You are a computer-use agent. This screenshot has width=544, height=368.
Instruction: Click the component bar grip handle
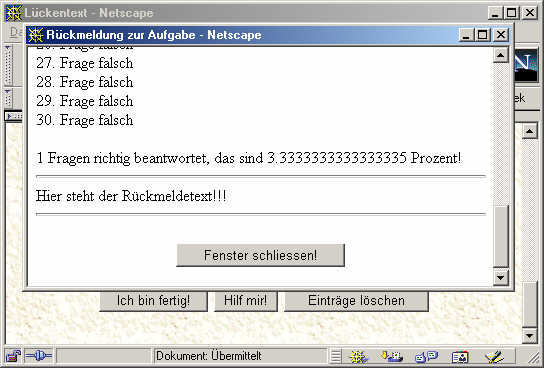(335, 356)
